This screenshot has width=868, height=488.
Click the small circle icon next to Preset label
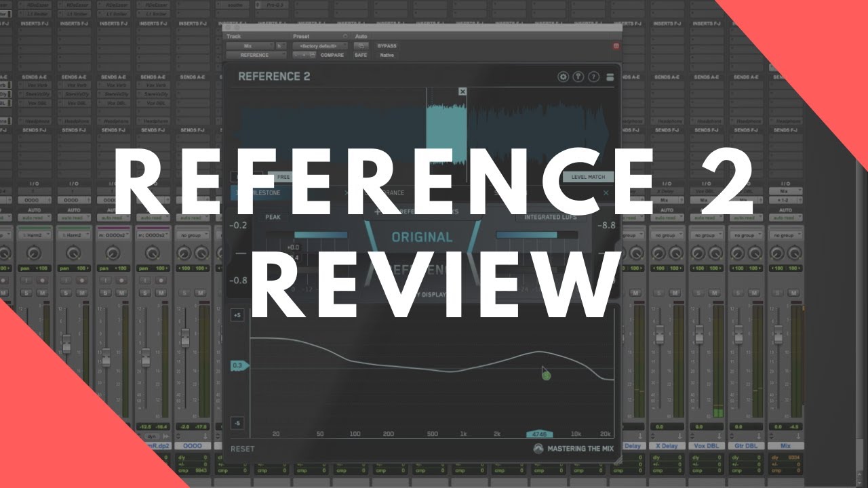click(344, 36)
